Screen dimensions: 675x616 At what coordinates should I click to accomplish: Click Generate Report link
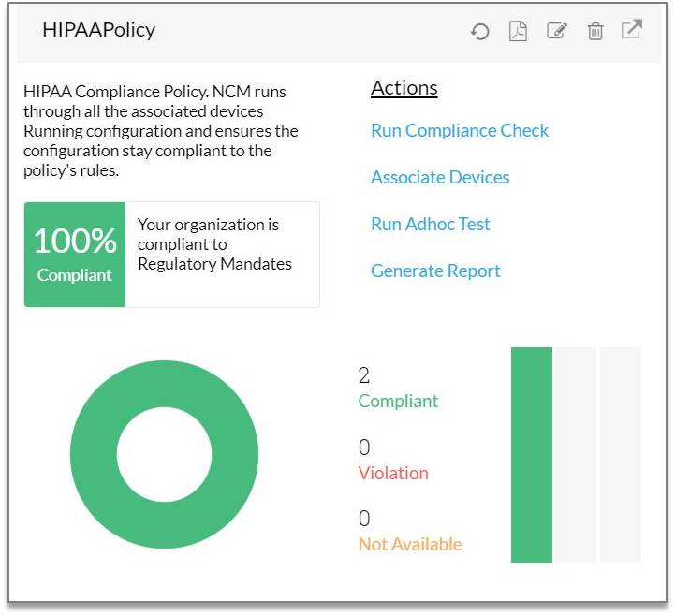click(435, 271)
